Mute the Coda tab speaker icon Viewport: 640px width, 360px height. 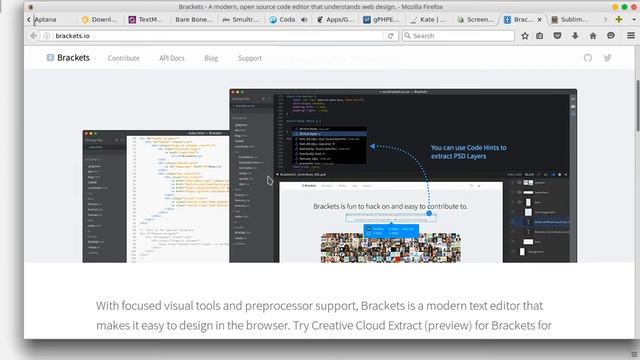tap(304, 20)
